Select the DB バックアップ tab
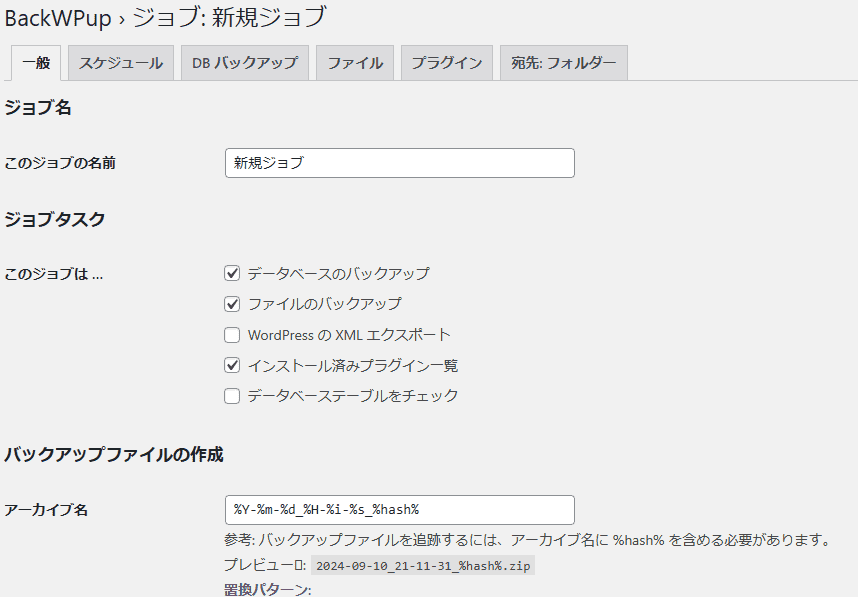The width and height of the screenshot is (858, 597). (x=245, y=62)
